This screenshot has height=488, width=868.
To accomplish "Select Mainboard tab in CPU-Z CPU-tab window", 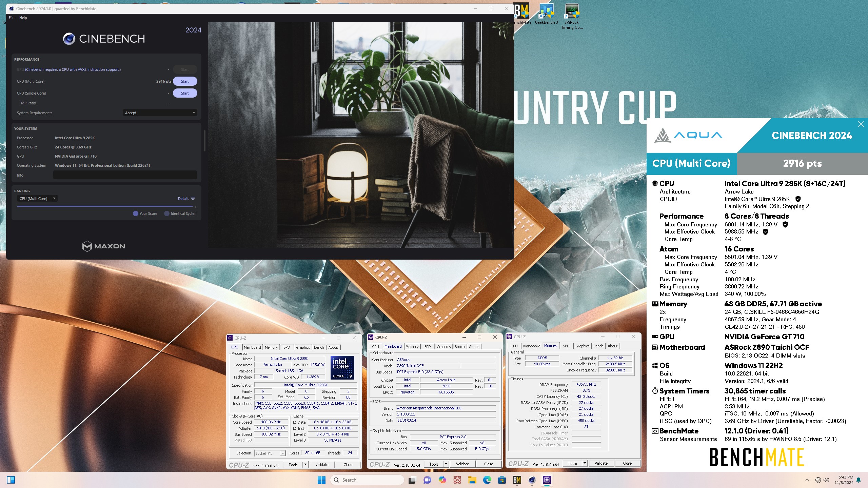I will (x=252, y=347).
